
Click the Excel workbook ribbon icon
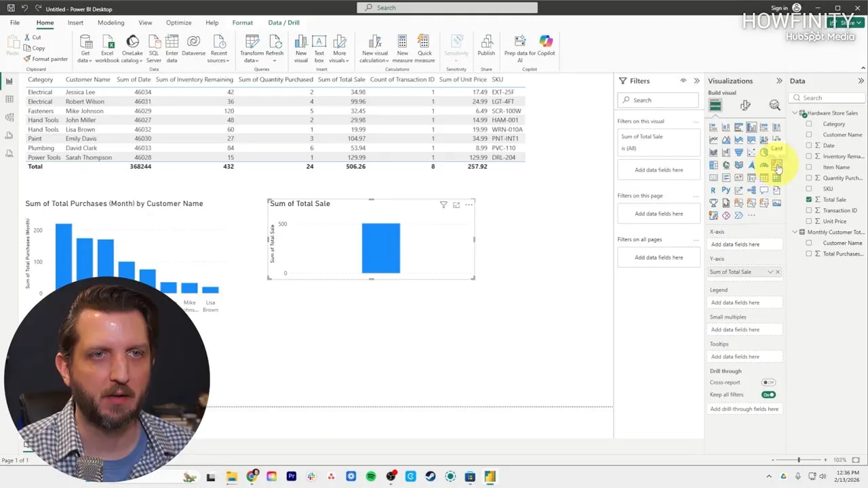coord(107,49)
